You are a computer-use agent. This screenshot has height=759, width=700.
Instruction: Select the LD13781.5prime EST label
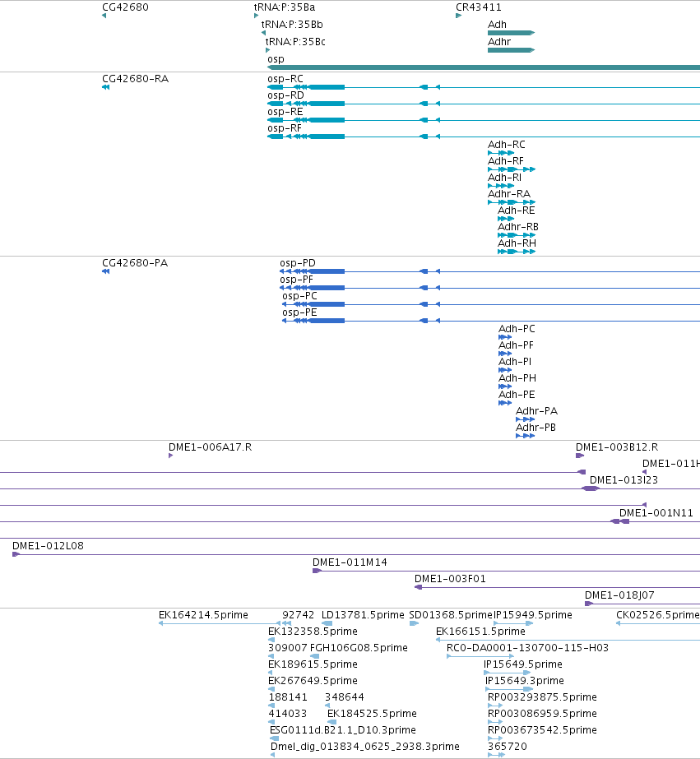pyautogui.click(x=363, y=615)
